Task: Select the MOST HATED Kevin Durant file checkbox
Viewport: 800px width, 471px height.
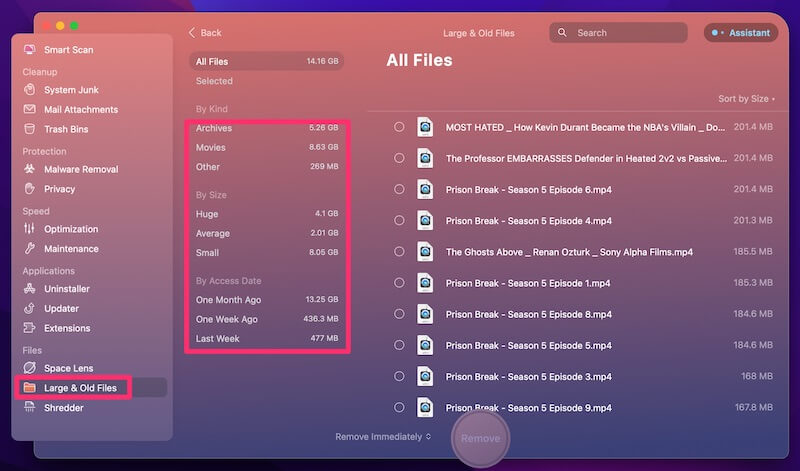Action: (x=399, y=127)
